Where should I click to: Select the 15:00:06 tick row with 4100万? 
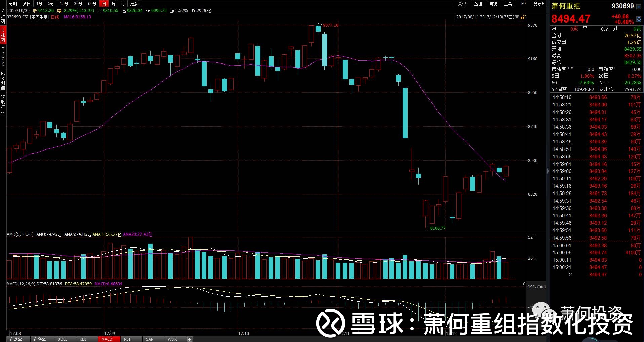(597, 253)
